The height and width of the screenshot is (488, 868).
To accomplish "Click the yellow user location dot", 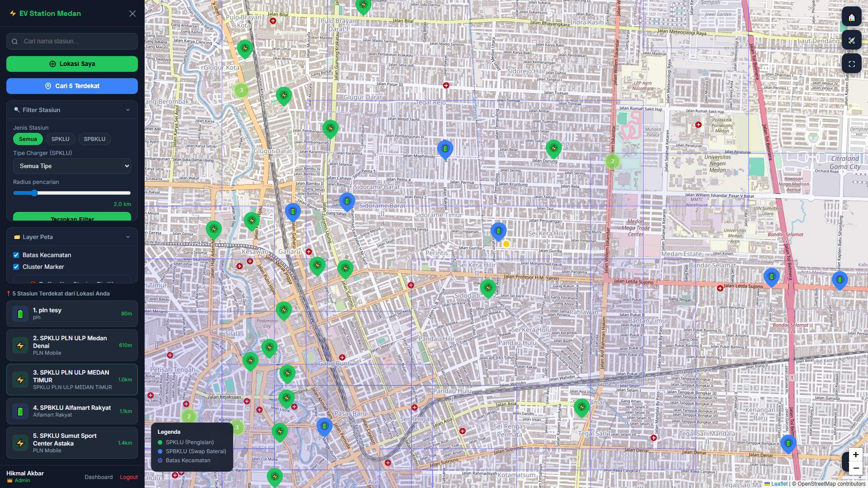I will point(506,244).
